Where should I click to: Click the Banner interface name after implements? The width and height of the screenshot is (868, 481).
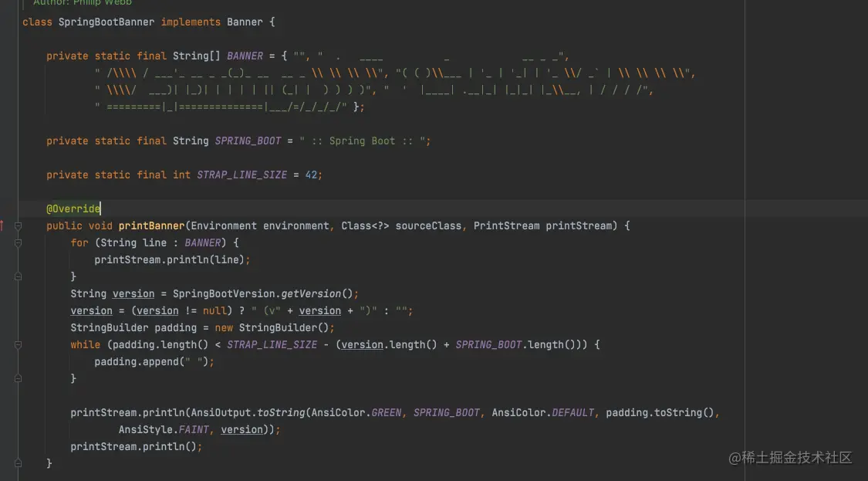245,22
